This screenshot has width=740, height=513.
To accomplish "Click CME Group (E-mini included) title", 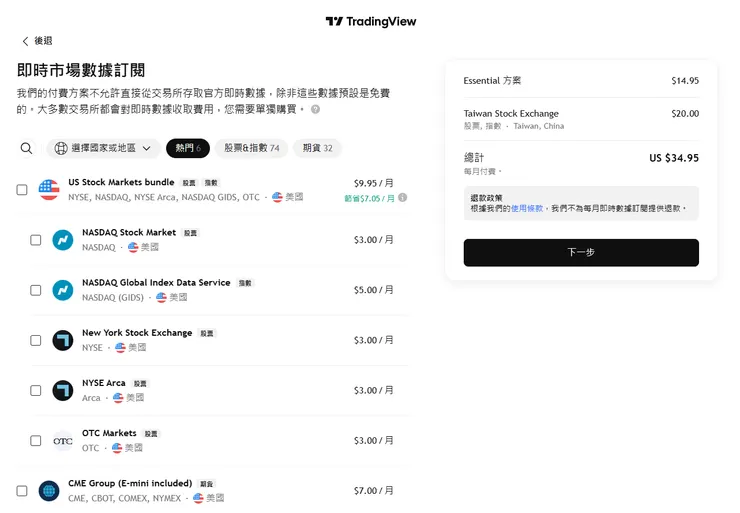I will tap(130, 483).
